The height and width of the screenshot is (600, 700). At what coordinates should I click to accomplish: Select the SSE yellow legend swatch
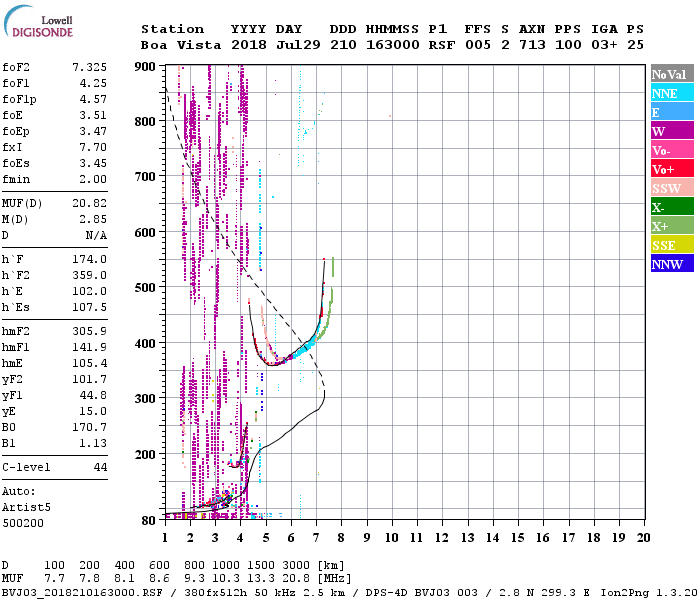[x=672, y=245]
